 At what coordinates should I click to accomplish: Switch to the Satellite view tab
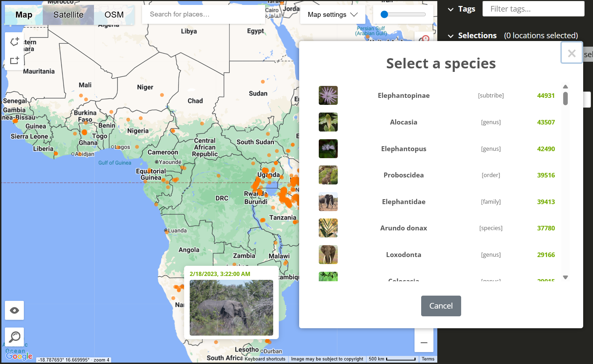pyautogui.click(x=68, y=15)
